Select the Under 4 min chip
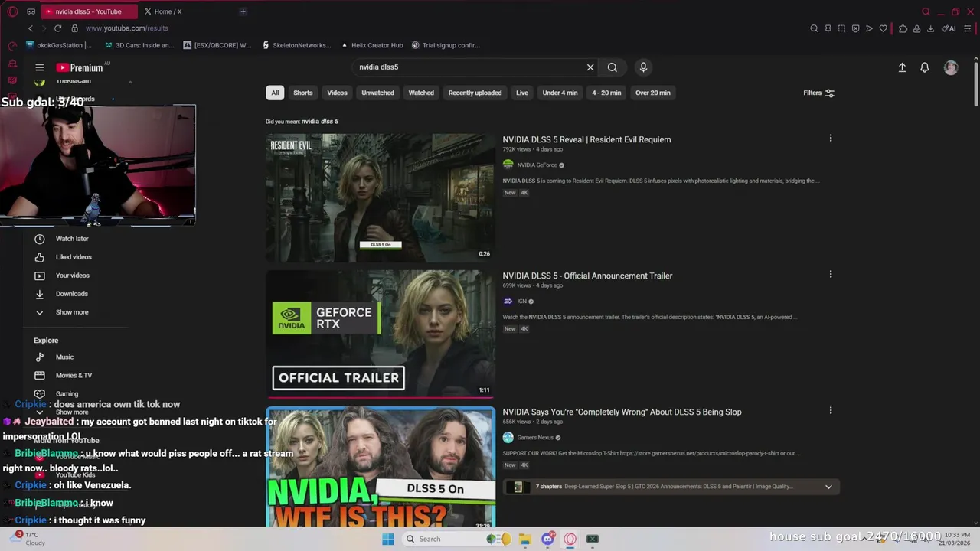The height and width of the screenshot is (551, 980). 560,93
